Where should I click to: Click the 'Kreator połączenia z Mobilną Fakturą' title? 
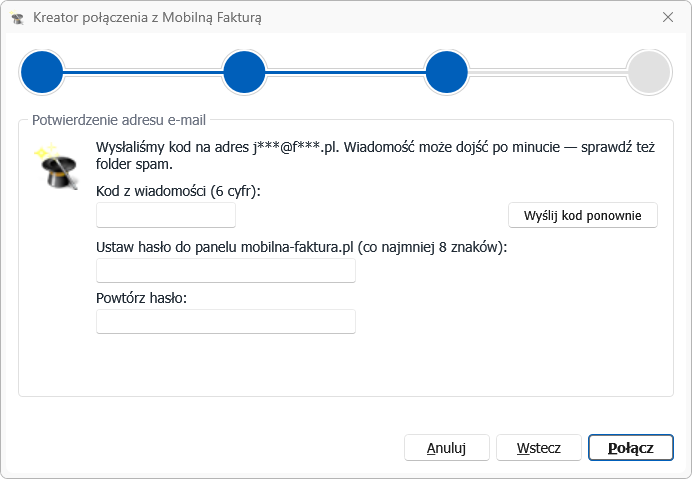tap(147, 18)
